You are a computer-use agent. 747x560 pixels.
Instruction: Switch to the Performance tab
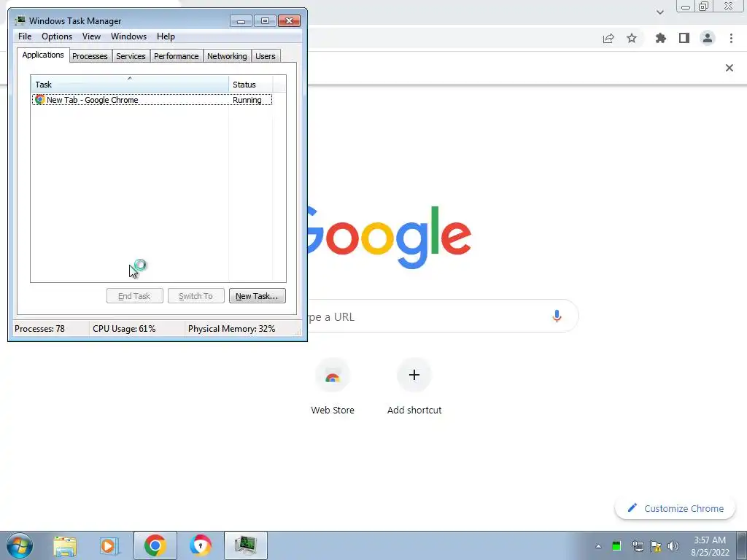tap(177, 56)
